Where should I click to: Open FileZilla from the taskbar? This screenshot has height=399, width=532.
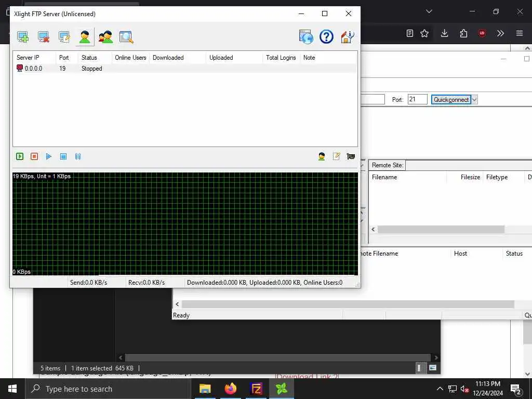click(x=256, y=389)
